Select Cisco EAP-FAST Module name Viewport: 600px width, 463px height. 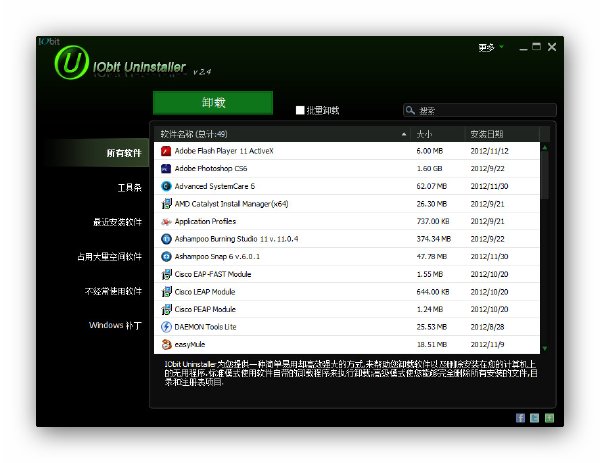pos(213,274)
